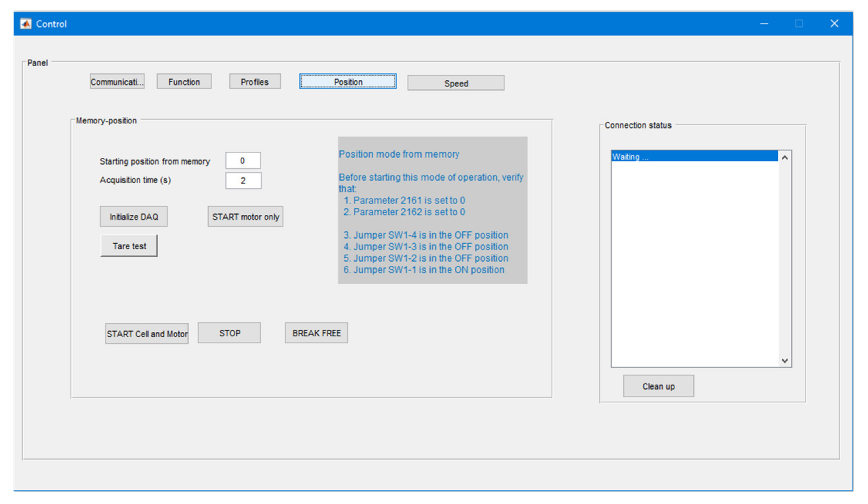Close the Control window
This screenshot has height=504, width=868.
(834, 24)
